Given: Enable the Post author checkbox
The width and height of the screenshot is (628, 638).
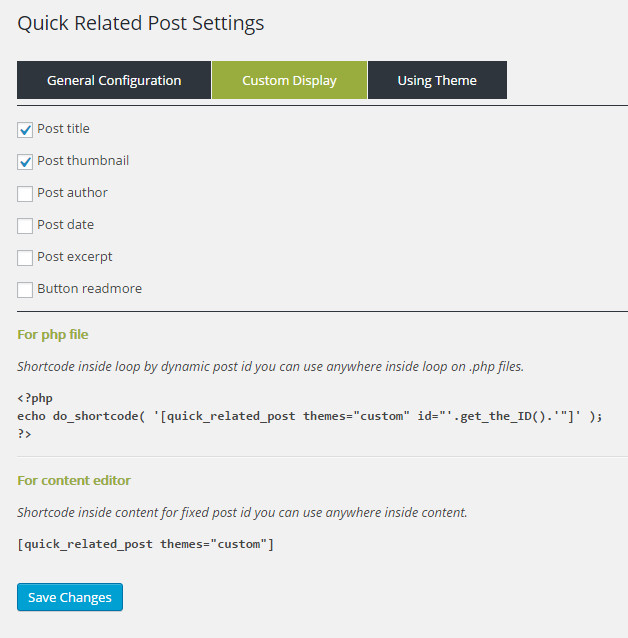Looking at the screenshot, I should pyautogui.click(x=25, y=194).
